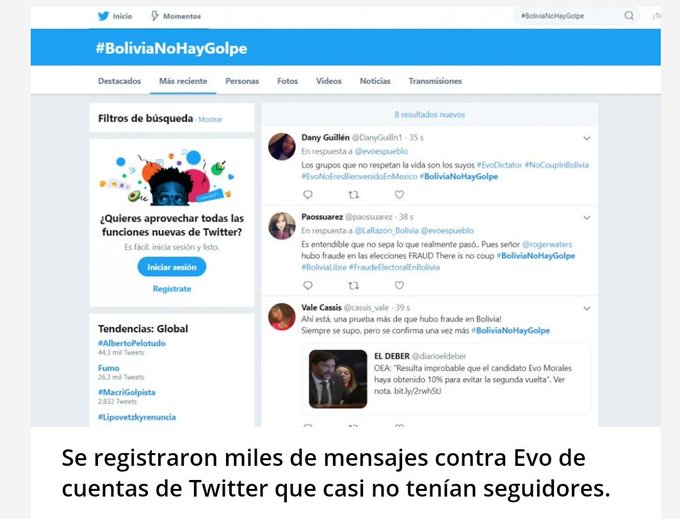Click the Twitter bird Inicio icon
Screen dimensions: 680x519
click(x=103, y=16)
